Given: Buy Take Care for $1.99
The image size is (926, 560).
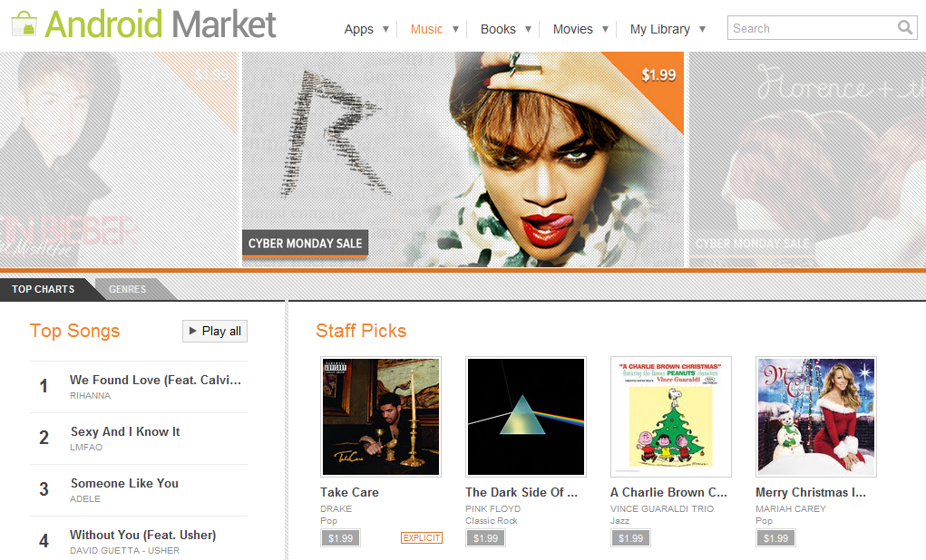Looking at the screenshot, I should click(x=340, y=538).
